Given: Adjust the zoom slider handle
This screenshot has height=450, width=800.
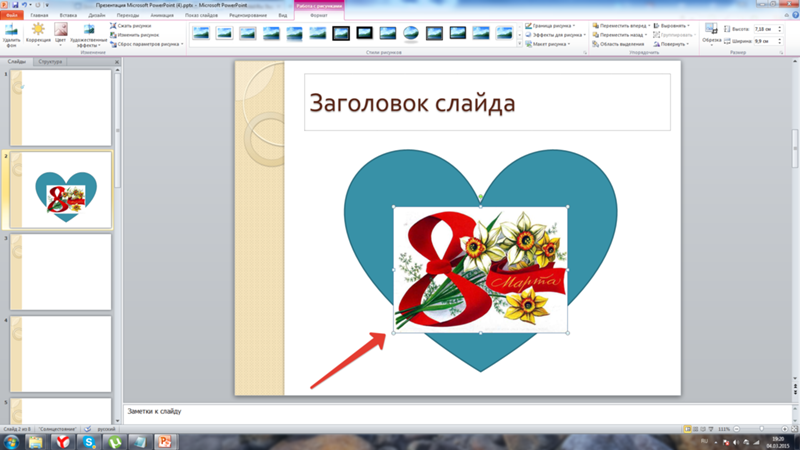Looking at the screenshot, I should (762, 429).
